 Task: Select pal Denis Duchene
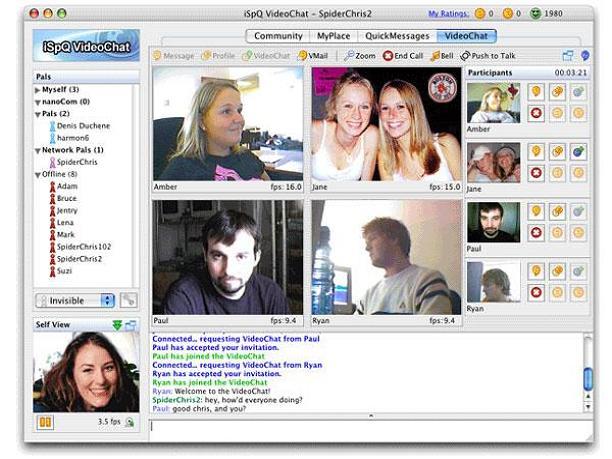[80, 126]
